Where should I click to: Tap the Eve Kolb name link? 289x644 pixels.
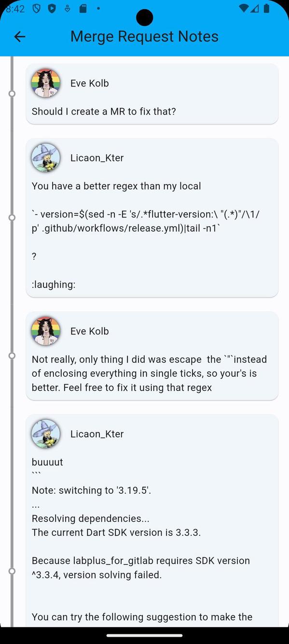[89, 83]
